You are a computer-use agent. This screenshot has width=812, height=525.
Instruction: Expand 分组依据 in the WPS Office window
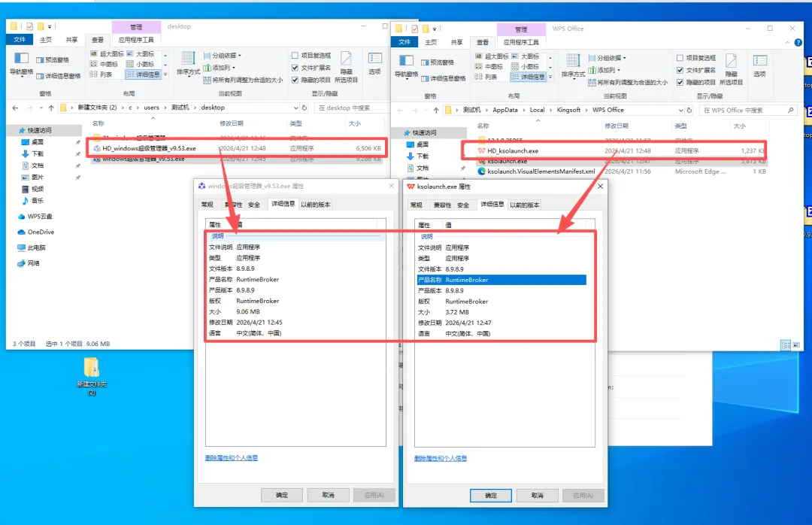(607, 58)
